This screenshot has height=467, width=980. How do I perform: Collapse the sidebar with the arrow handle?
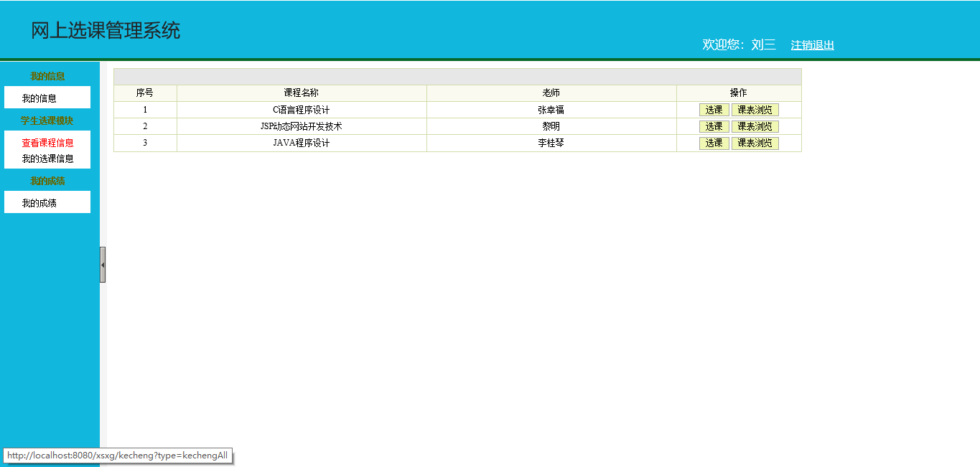point(103,265)
